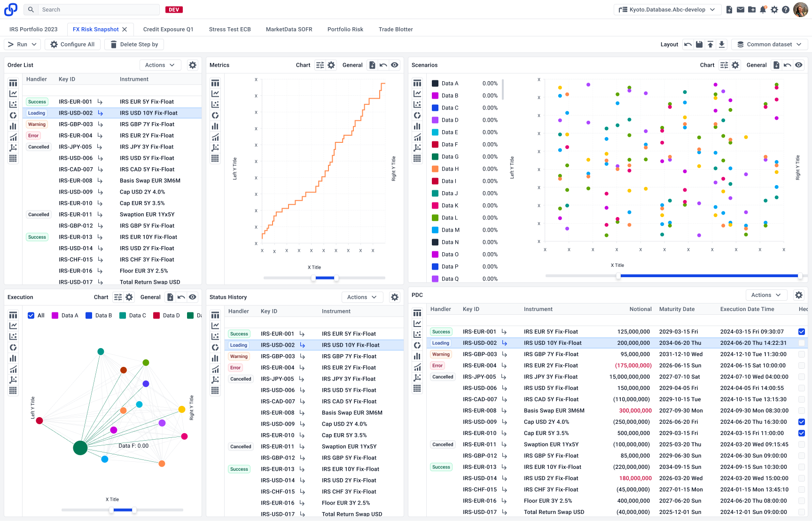The height and width of the screenshot is (521, 812).
Task: Open Execution chart filter sliders icon
Action: coord(118,297)
